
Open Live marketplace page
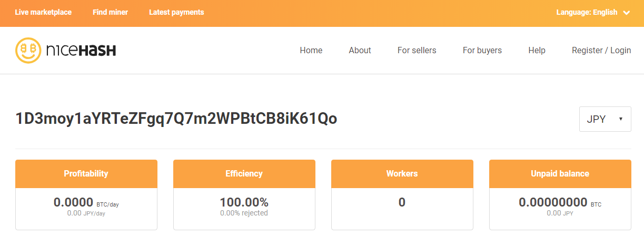point(43,12)
